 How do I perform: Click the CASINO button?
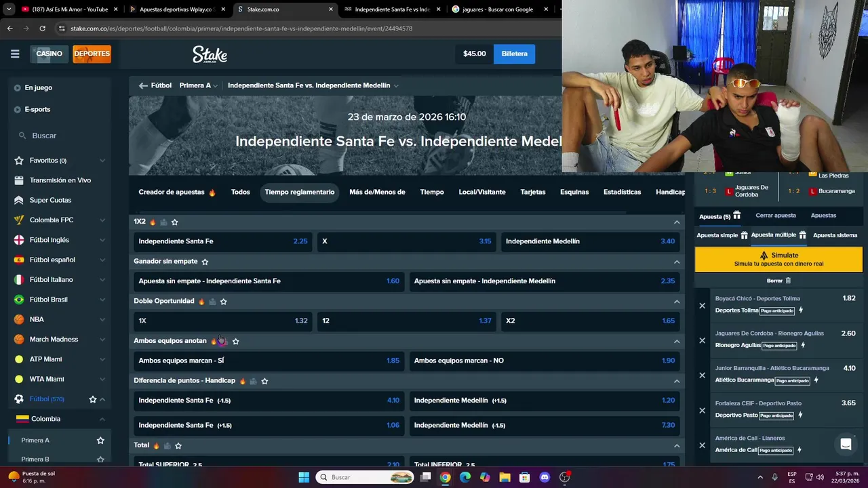tap(49, 54)
